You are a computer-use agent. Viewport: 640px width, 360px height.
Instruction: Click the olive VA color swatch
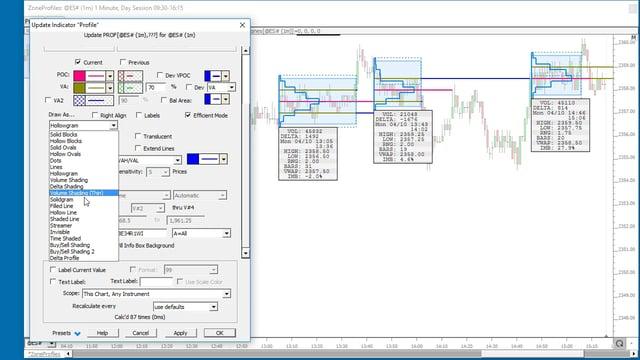pyautogui.click(x=79, y=88)
